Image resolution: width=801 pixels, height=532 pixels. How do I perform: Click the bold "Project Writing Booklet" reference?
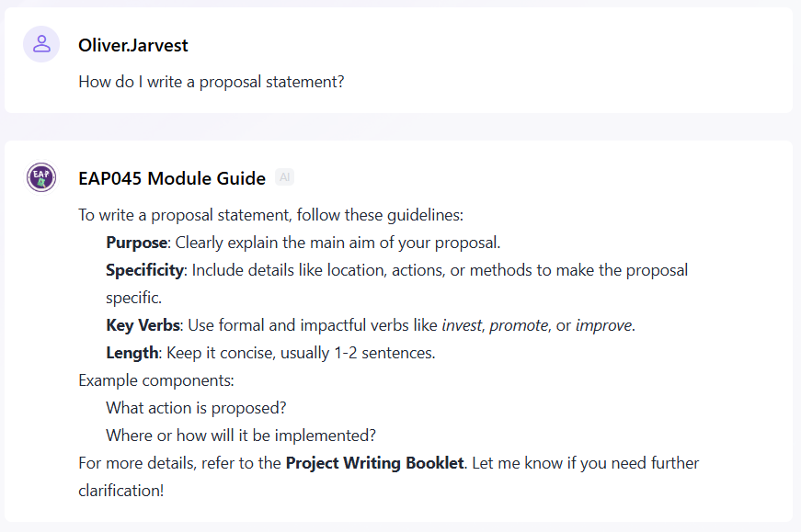point(374,463)
